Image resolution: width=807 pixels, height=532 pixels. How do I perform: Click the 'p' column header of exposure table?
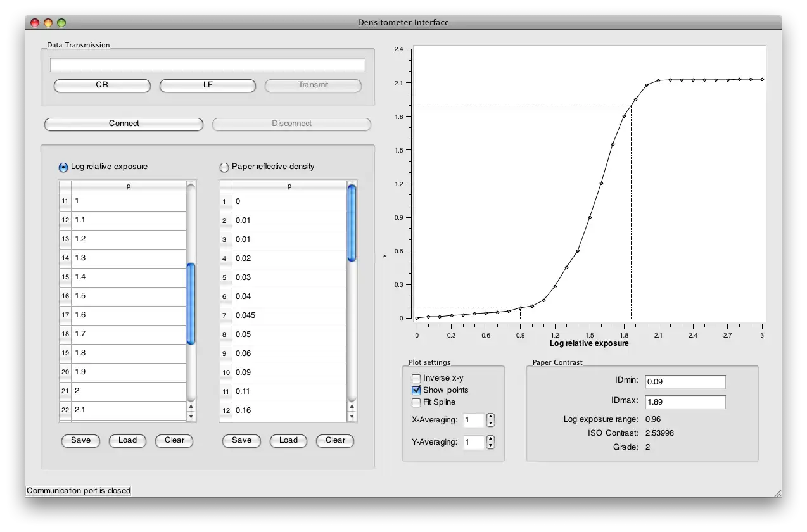(x=129, y=186)
